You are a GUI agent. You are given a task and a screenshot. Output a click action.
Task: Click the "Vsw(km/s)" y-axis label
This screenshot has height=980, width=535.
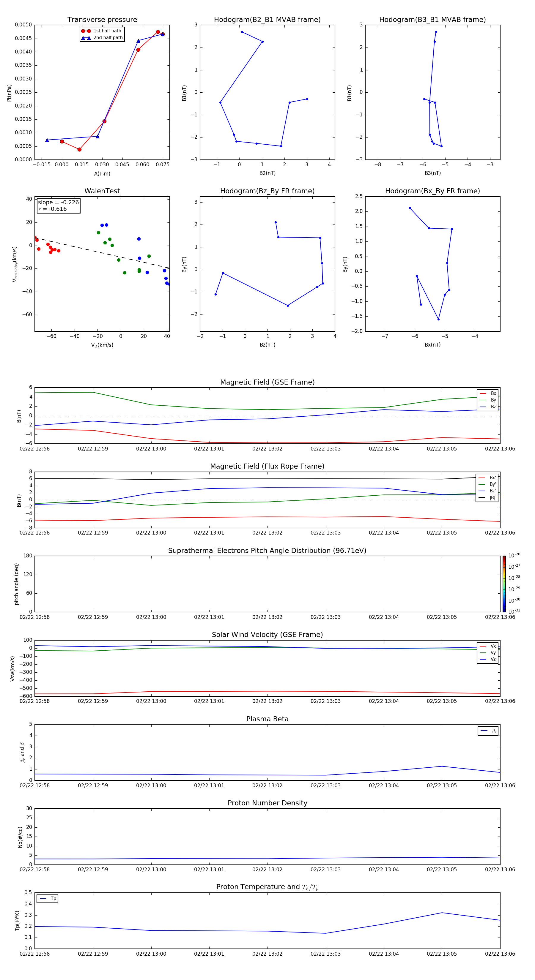(x=12, y=668)
